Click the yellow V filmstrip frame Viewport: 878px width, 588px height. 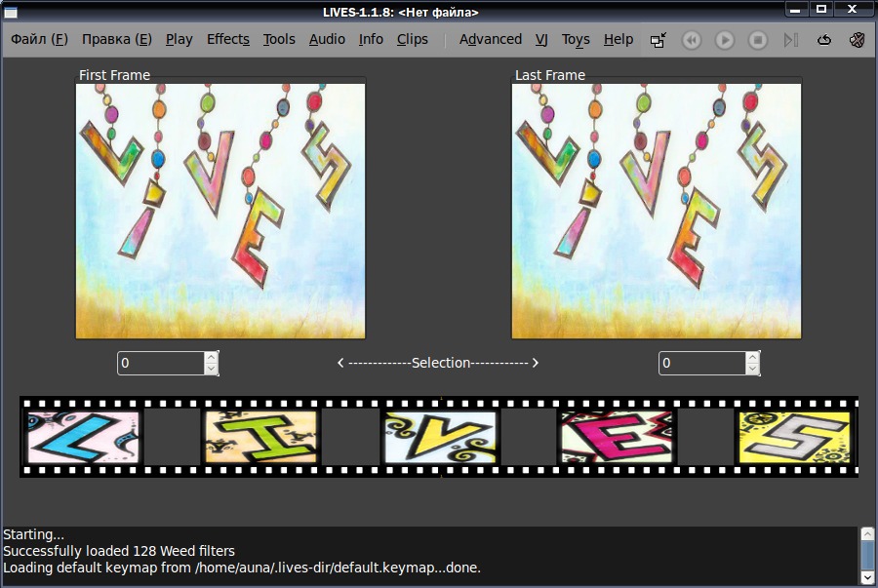[441, 438]
